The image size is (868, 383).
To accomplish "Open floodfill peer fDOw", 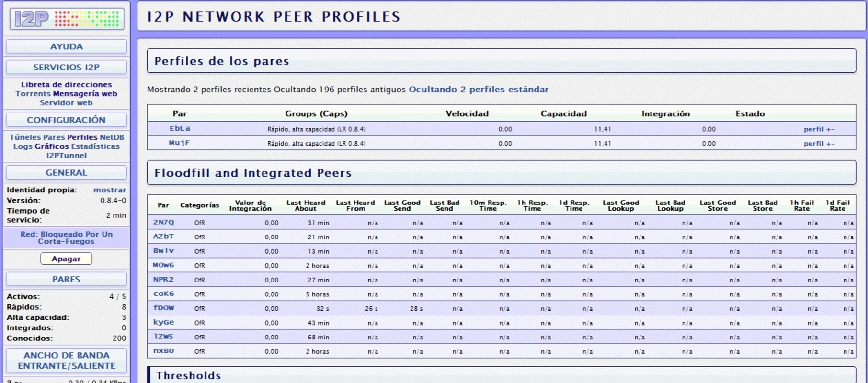I will click(163, 308).
